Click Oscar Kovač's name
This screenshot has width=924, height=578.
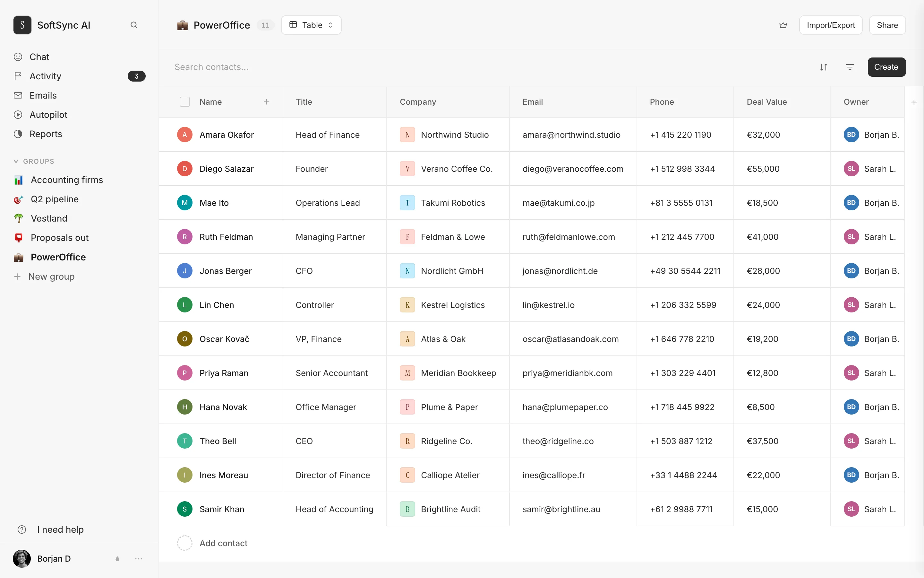[225, 339]
